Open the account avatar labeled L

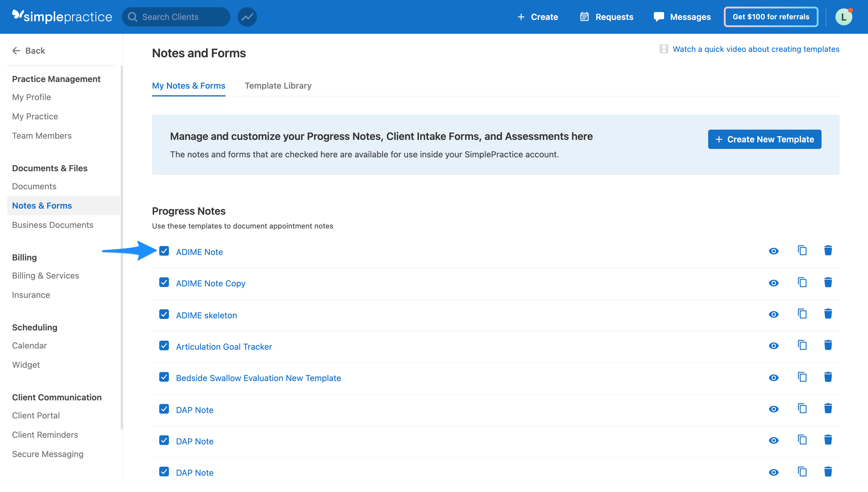pyautogui.click(x=843, y=17)
